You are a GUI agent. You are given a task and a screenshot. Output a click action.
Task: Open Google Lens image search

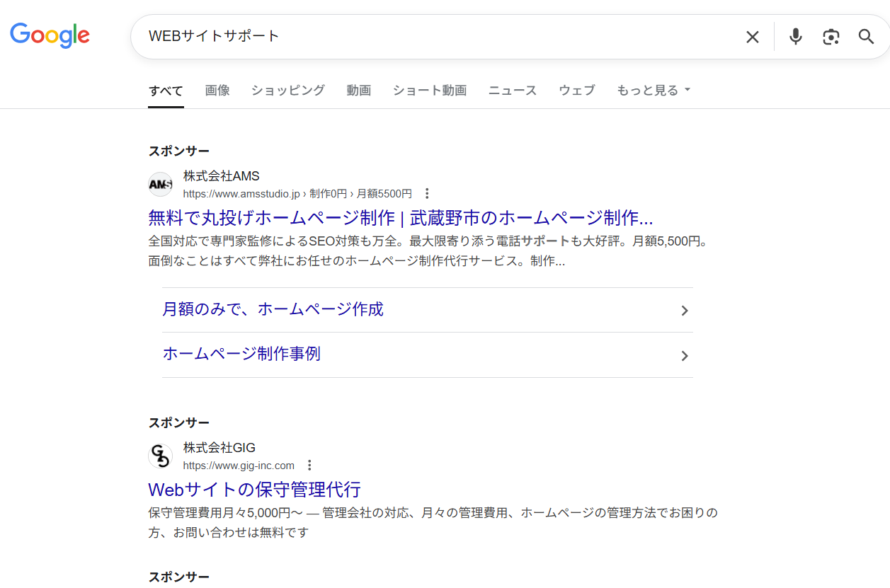tap(831, 37)
